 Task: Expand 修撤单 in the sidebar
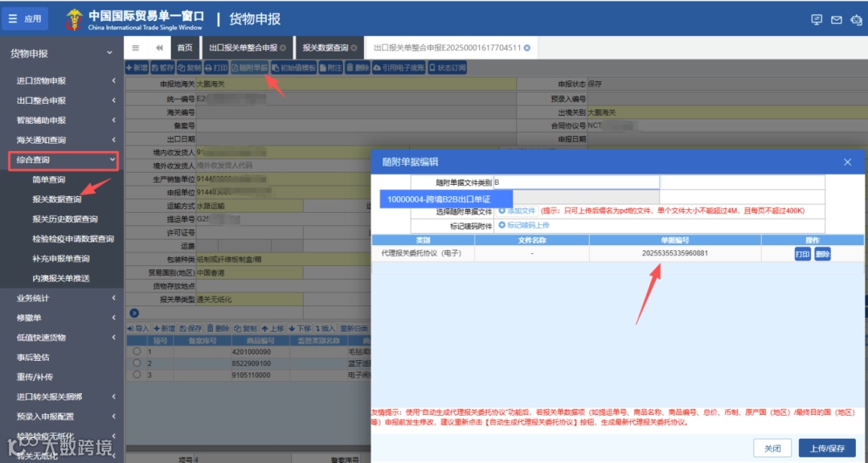61,318
